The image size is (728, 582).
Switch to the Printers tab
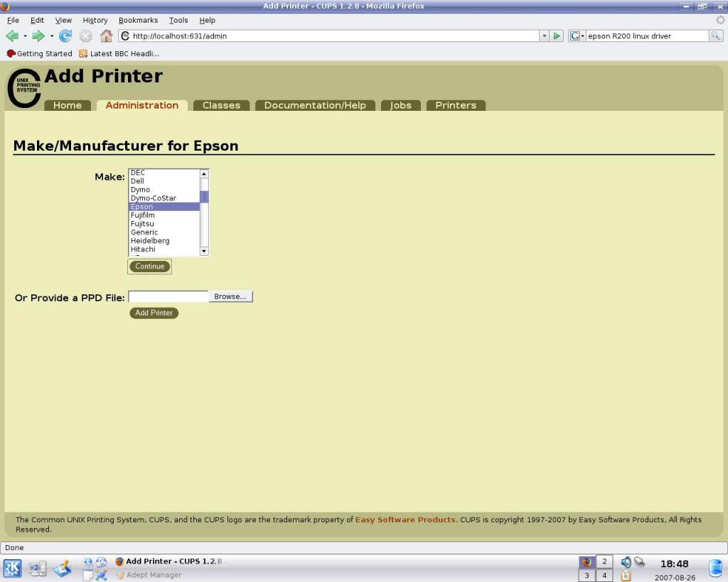pos(456,105)
